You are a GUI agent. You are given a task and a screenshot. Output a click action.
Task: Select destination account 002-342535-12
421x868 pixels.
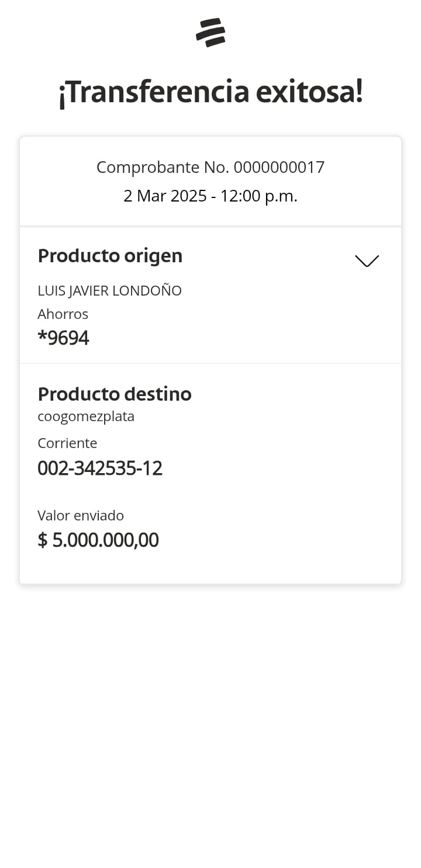[x=100, y=468]
